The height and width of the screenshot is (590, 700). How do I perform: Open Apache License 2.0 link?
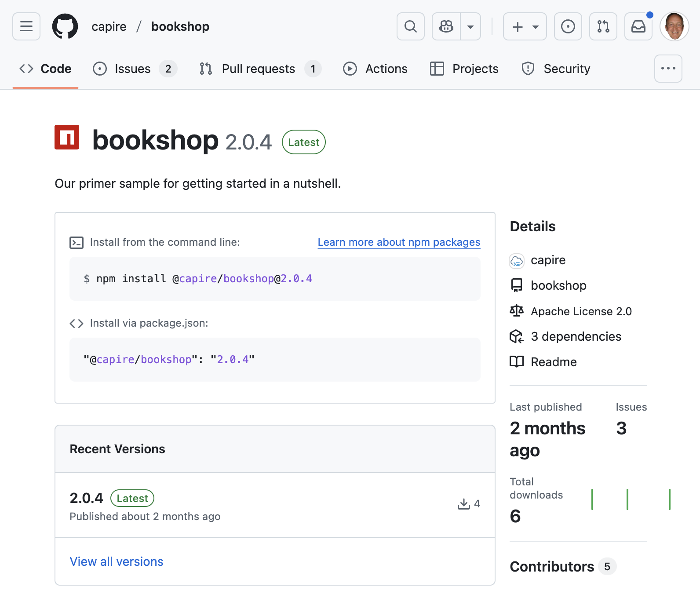[x=581, y=311]
